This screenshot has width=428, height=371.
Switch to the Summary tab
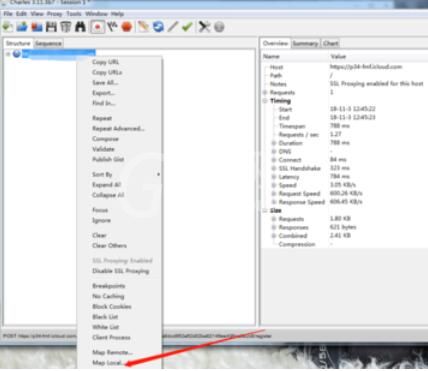click(305, 44)
